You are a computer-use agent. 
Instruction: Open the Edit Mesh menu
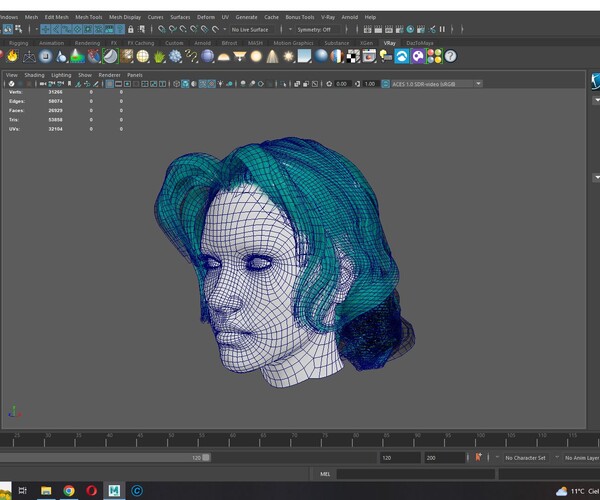point(56,17)
